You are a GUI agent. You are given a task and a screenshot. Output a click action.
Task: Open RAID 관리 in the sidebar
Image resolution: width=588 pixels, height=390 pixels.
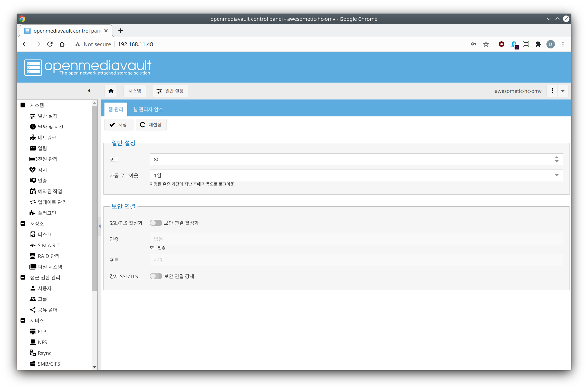pyautogui.click(x=49, y=256)
